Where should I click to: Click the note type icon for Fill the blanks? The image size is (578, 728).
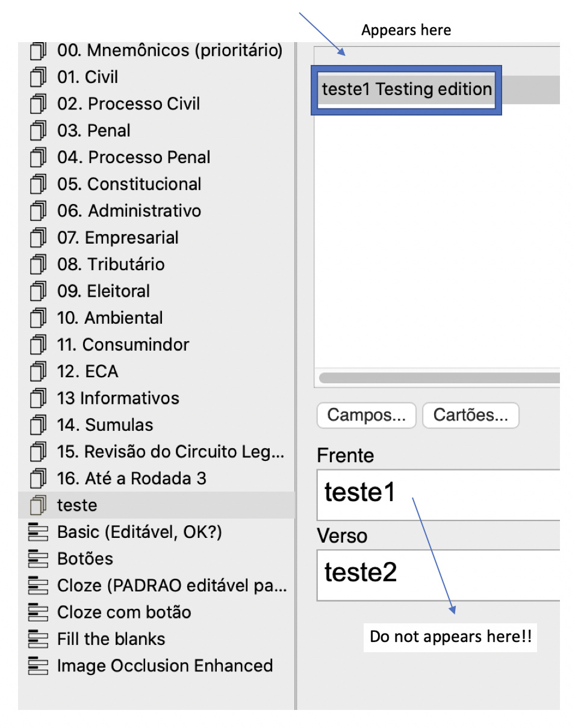click(x=38, y=639)
